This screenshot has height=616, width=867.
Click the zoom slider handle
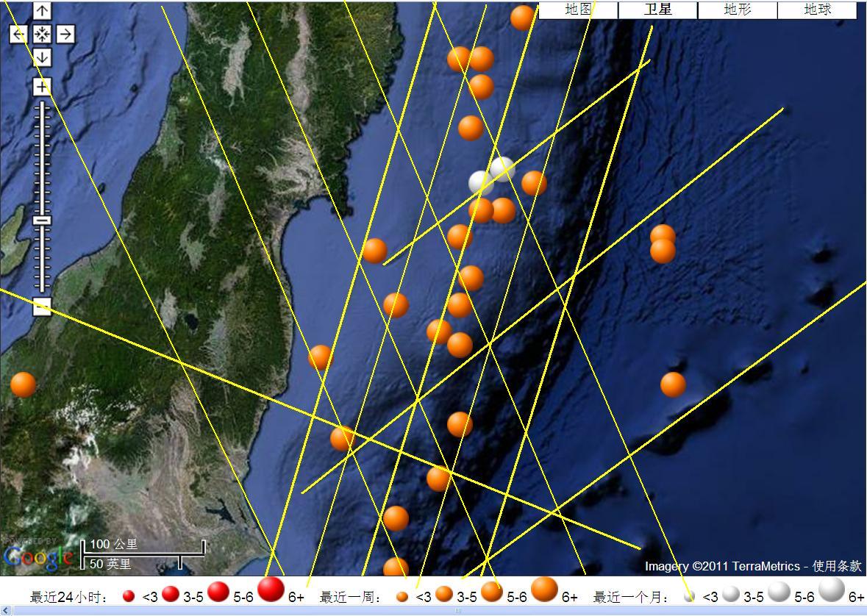(x=42, y=221)
